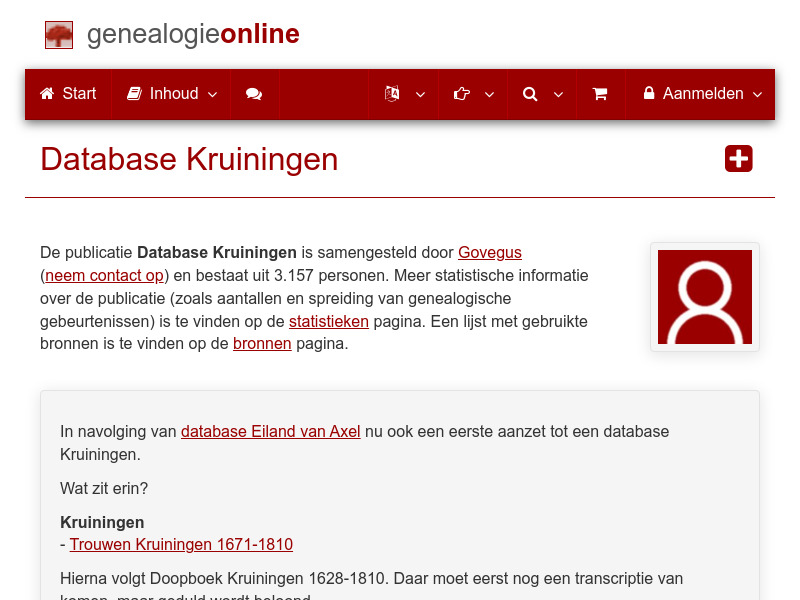Open the Govegus profile link
Viewport: 800px width, 600px height.
tap(489, 252)
